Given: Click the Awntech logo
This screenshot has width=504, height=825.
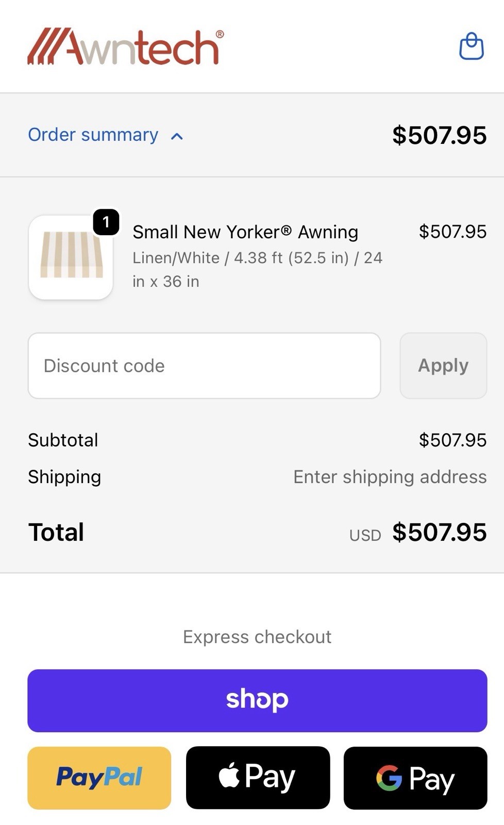Looking at the screenshot, I should pos(126,47).
